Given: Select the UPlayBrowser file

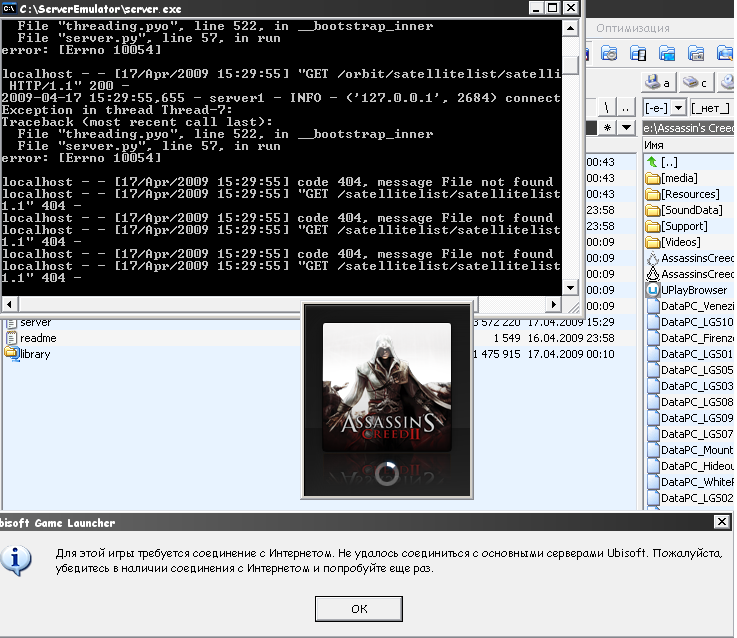Looking at the screenshot, I should click(x=687, y=290).
